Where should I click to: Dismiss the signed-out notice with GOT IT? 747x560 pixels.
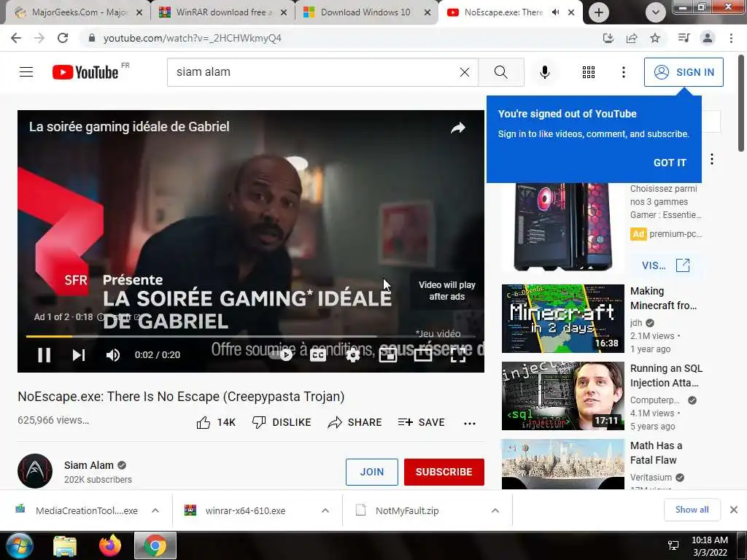tap(670, 163)
